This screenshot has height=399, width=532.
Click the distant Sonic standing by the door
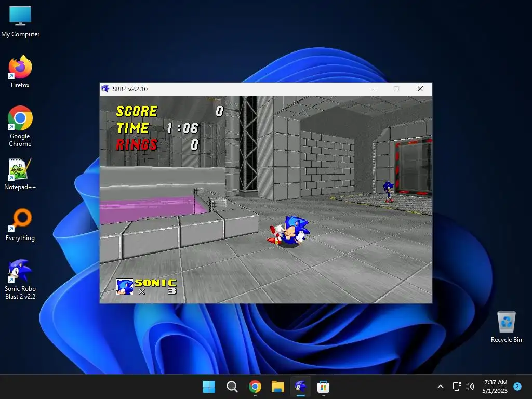pyautogui.click(x=388, y=192)
